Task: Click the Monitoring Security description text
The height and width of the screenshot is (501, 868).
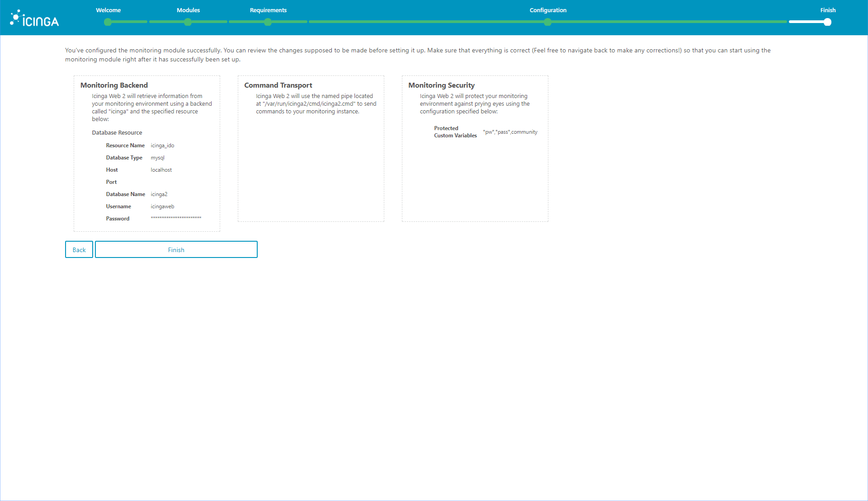Action: (475, 104)
